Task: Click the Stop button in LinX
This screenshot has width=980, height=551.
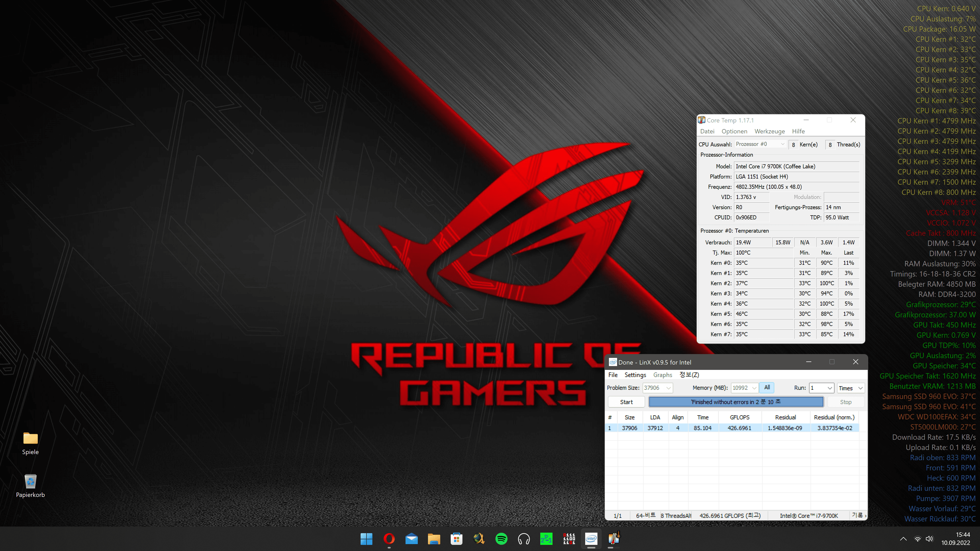Action: [846, 402]
